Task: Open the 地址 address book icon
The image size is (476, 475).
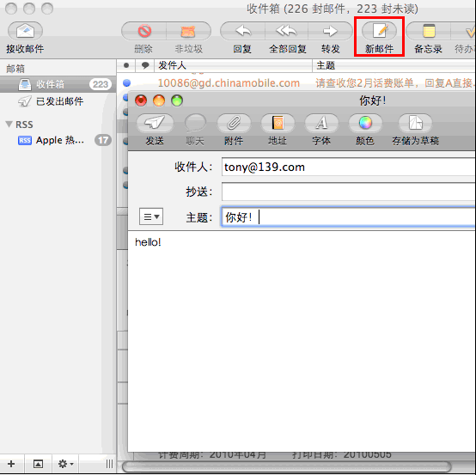Action: pyautogui.click(x=278, y=123)
